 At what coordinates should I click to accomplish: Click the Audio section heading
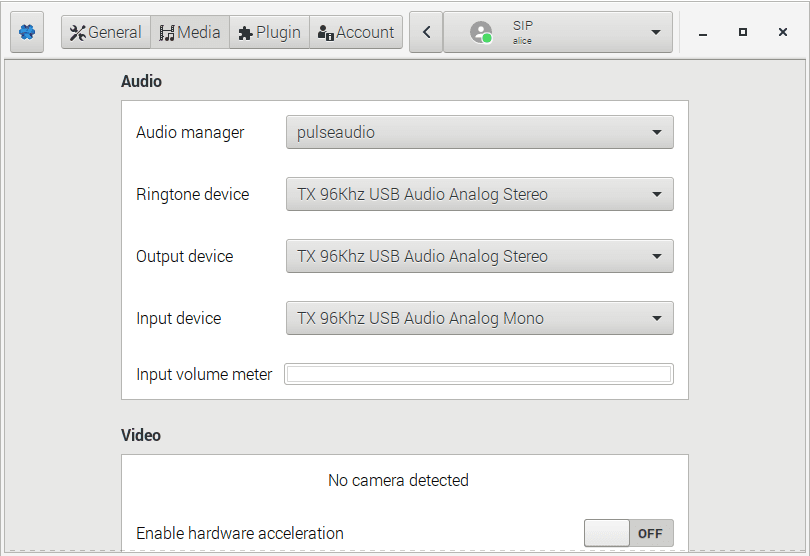142,81
